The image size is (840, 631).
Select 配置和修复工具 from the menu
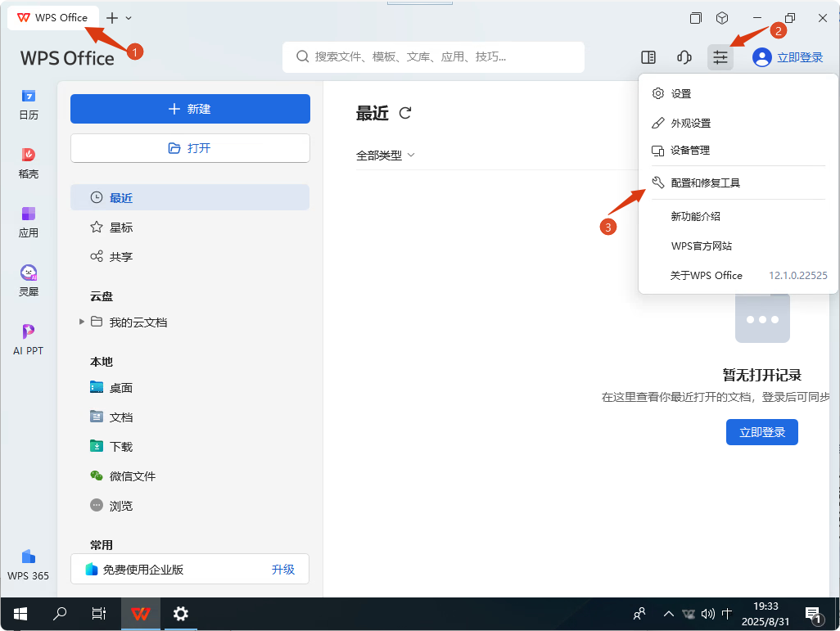pyautogui.click(x=705, y=183)
